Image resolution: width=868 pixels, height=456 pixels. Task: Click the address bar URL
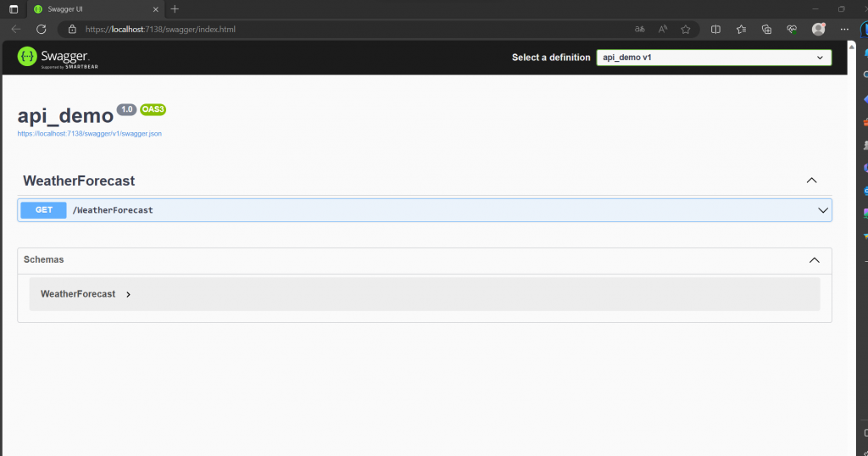pyautogui.click(x=160, y=30)
